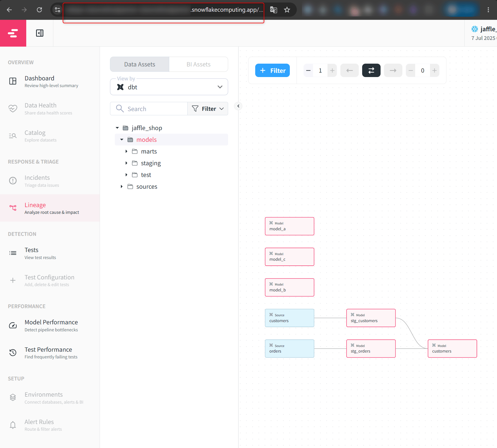
Task: Click the upstream left-arrow lineage button
Action: [349, 71]
